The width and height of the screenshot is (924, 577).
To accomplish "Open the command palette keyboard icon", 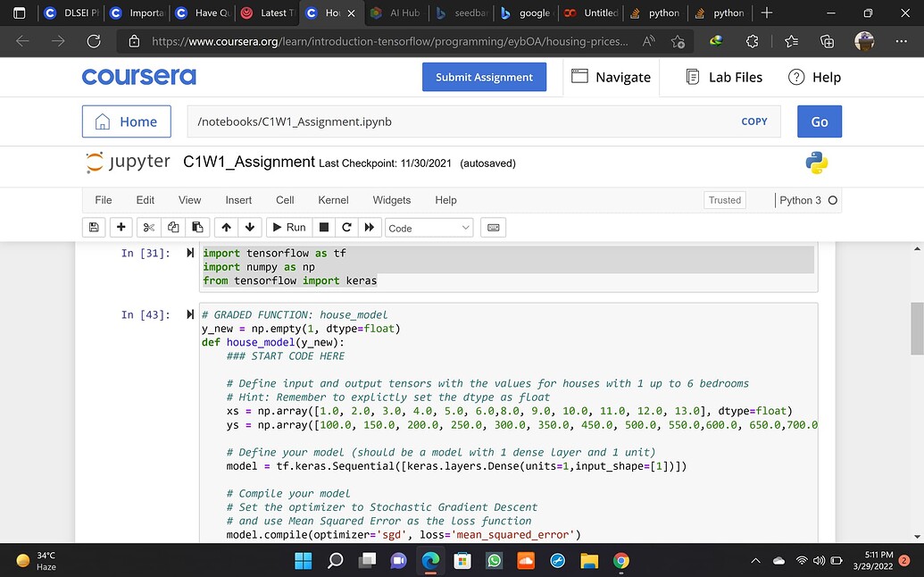I will [494, 228].
